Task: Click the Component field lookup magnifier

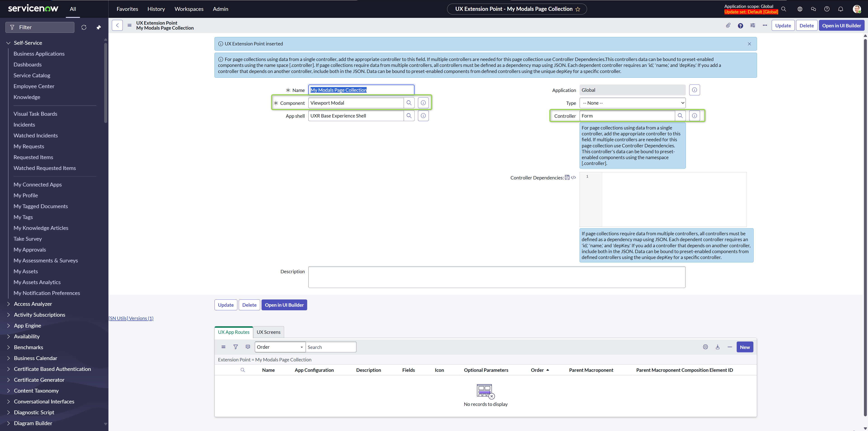Action: (409, 103)
